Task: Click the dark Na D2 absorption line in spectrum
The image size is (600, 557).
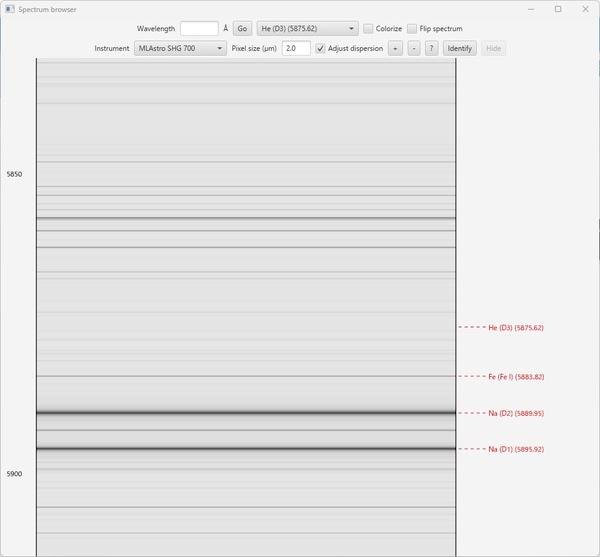Action: click(246, 413)
